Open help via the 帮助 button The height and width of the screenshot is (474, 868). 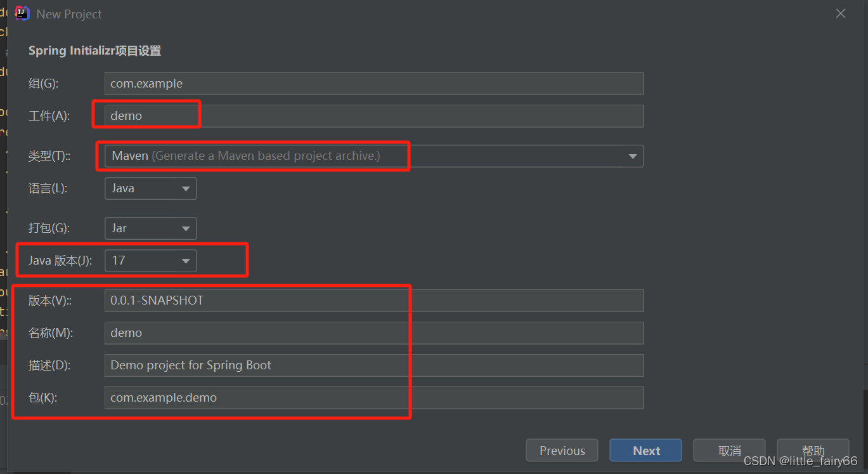(x=813, y=451)
